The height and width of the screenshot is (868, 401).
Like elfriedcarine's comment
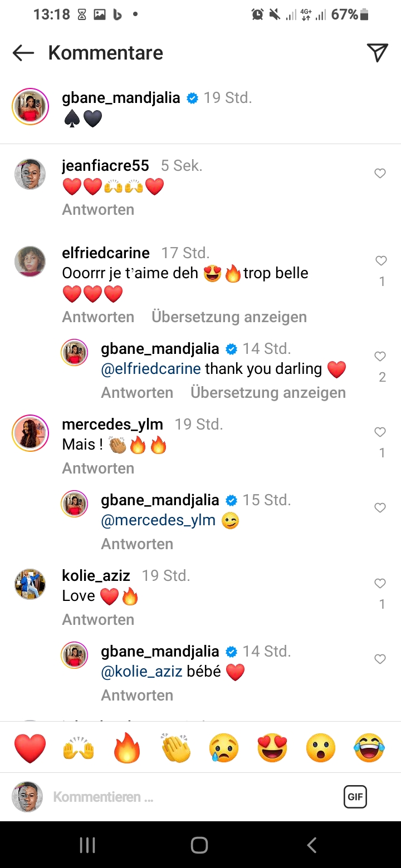381,261
